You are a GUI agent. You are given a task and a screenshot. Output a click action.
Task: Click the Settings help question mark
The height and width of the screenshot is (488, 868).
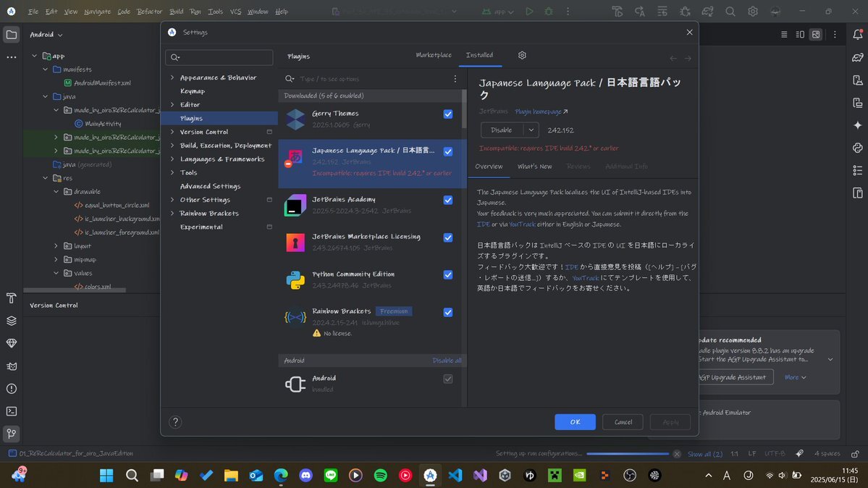(x=175, y=422)
